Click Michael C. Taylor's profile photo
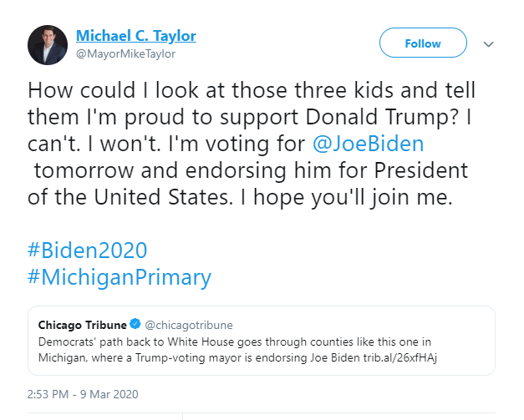524x420 pixels. (47, 44)
